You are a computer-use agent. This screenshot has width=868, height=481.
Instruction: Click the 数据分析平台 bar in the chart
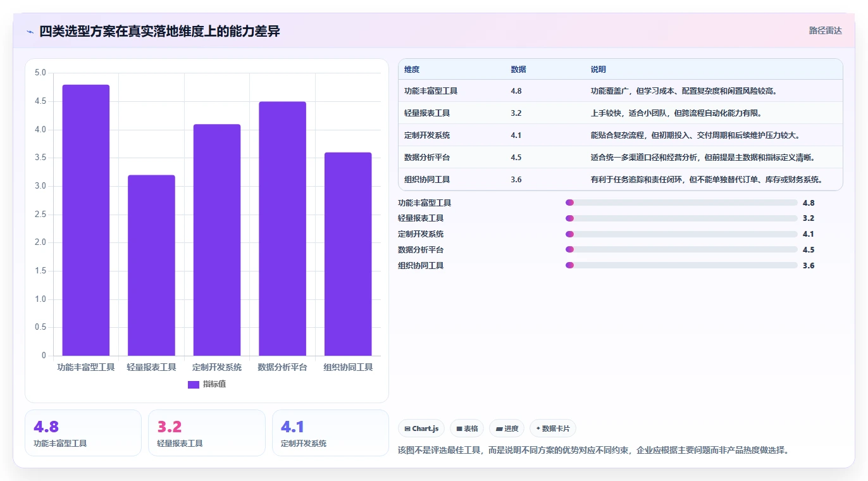[282, 228]
